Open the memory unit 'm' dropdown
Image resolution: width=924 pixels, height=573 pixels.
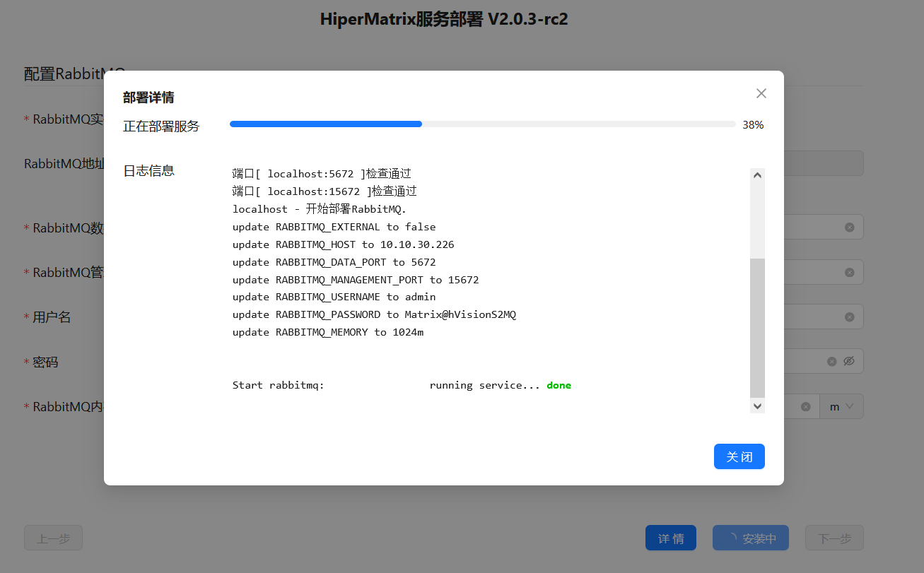(x=841, y=406)
